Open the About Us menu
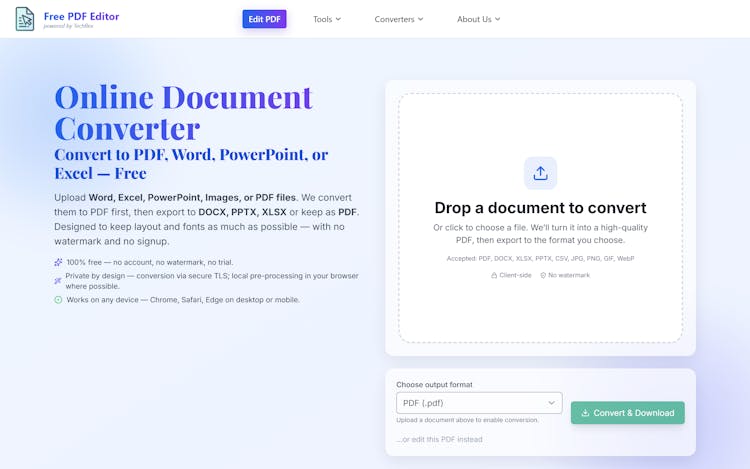This screenshot has height=469, width=750. [478, 19]
